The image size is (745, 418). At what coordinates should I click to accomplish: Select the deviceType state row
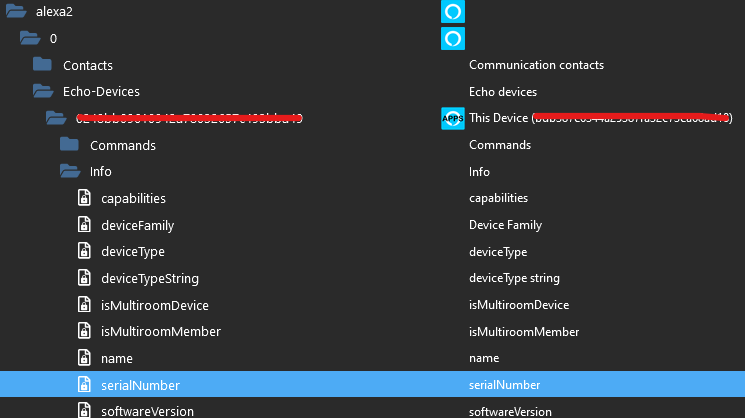[372, 251]
